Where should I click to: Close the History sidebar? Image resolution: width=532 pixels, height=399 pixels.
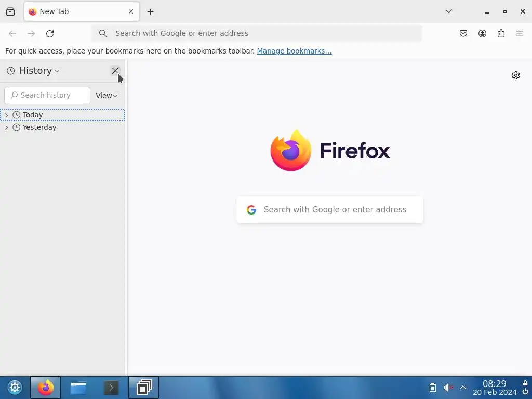tap(115, 71)
